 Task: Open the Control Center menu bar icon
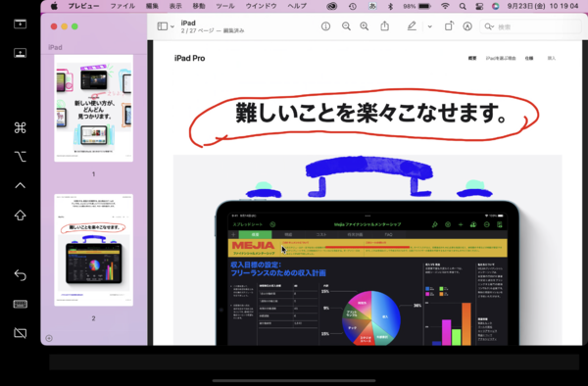[x=479, y=6]
